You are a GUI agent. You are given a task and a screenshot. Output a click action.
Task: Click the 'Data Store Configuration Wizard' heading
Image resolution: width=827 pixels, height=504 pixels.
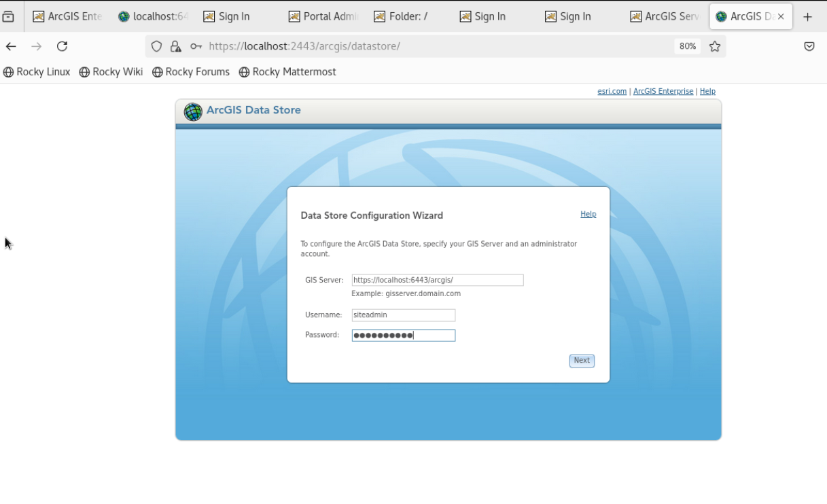[x=372, y=215]
